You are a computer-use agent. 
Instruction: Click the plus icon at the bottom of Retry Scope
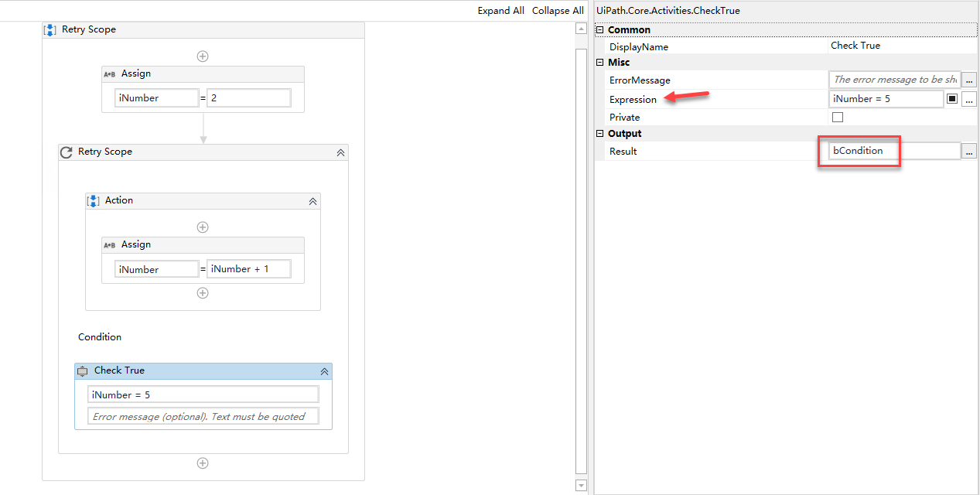203,463
